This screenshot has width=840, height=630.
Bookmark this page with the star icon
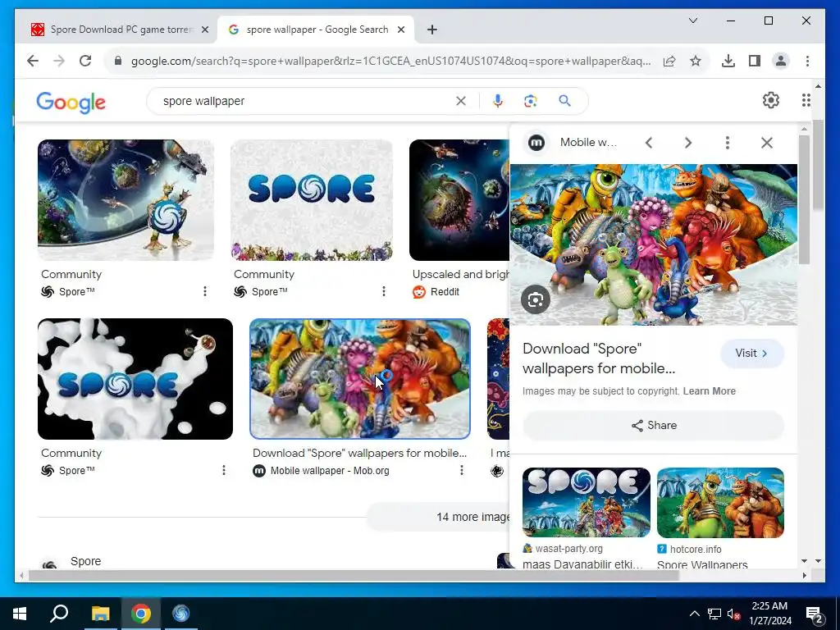[x=696, y=61]
